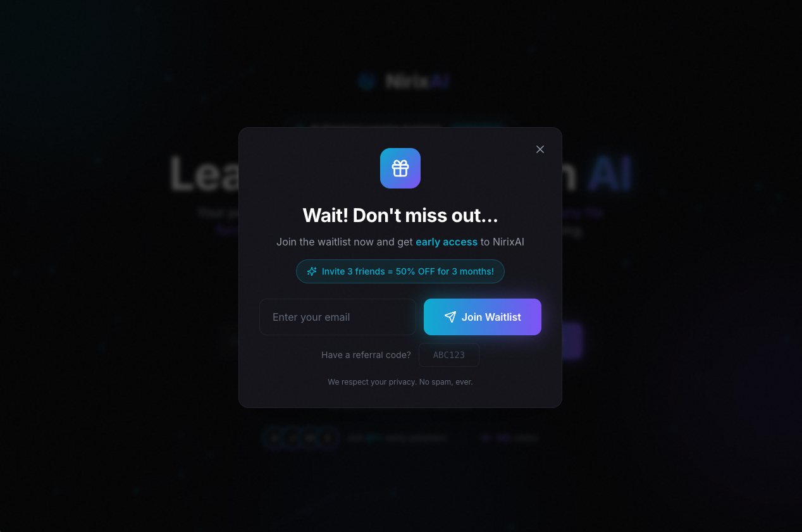The image size is (802, 532).
Task: Click the highlighted early access text
Action: tap(447, 242)
